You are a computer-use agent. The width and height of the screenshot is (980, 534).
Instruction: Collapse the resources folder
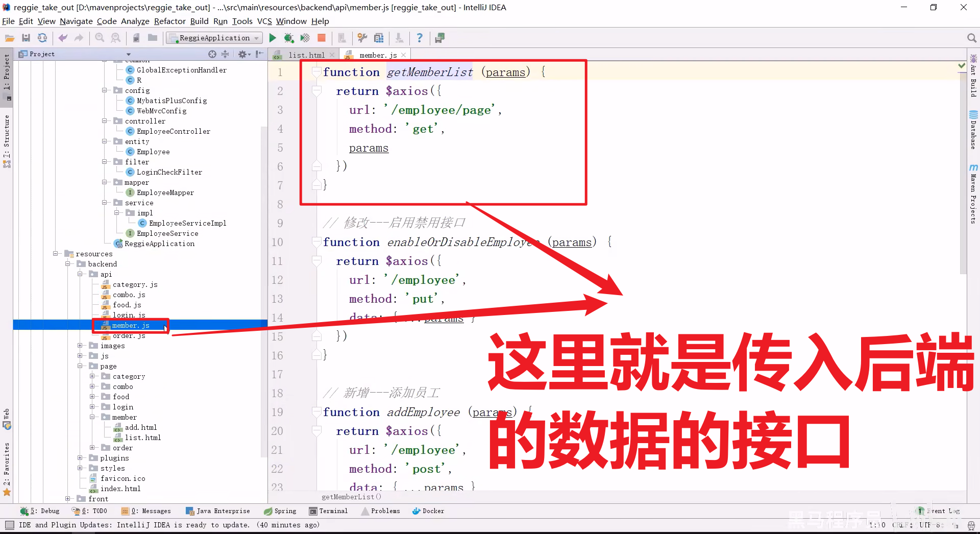tap(55, 254)
